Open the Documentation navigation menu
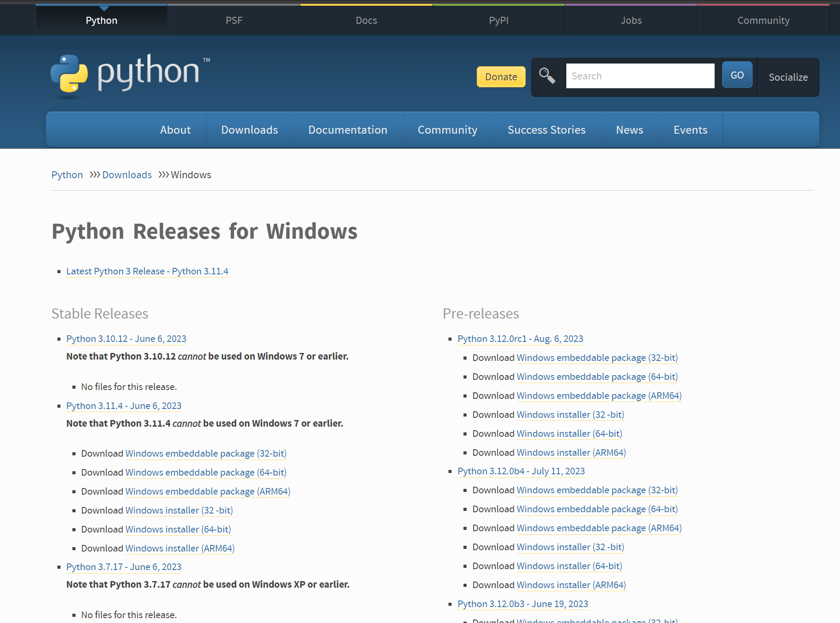 [x=348, y=130]
